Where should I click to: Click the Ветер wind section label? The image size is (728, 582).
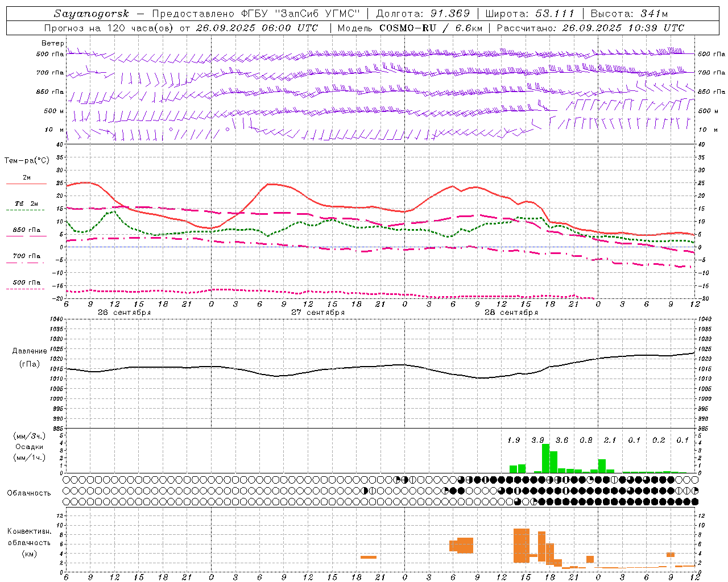point(52,43)
